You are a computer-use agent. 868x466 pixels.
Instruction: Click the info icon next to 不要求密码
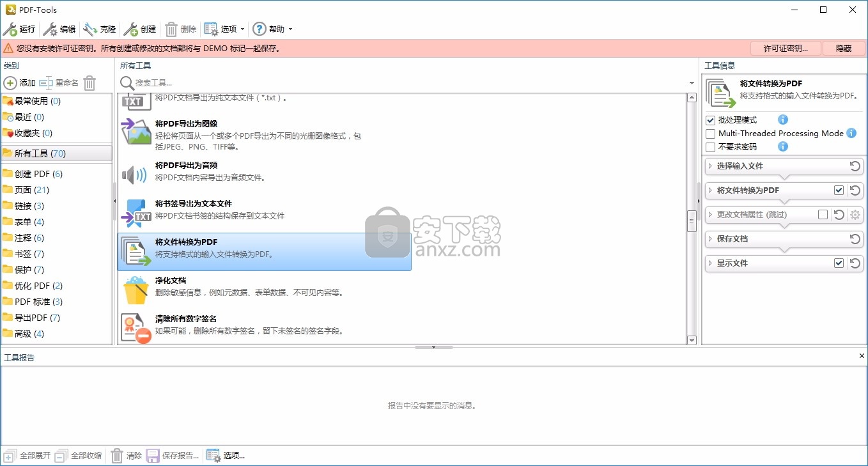tap(783, 146)
